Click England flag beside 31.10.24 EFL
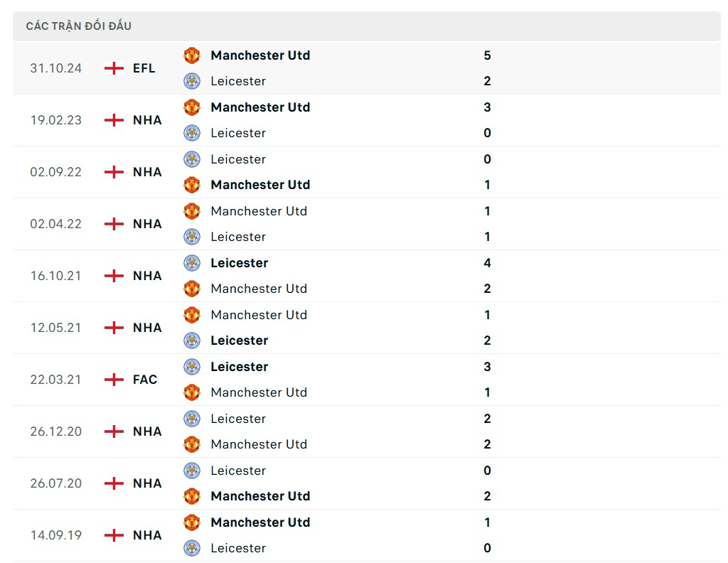Image resolution: width=728 pixels, height=563 pixels. pos(114,68)
